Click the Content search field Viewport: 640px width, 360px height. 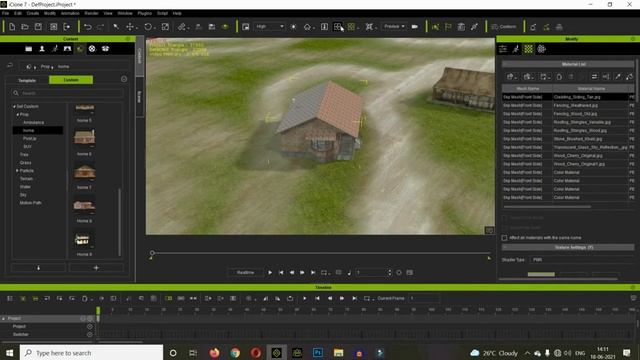tap(67, 93)
